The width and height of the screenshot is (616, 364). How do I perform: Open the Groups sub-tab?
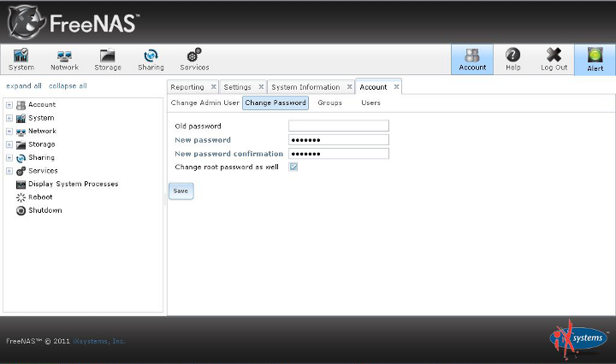(x=329, y=103)
